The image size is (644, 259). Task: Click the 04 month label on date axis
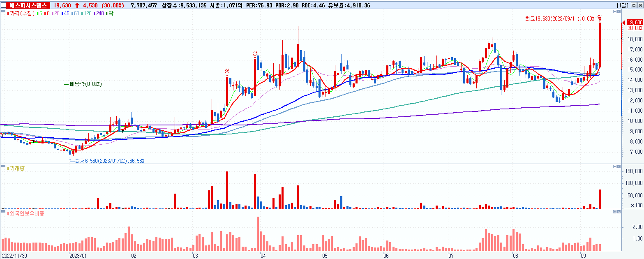coord(263,256)
